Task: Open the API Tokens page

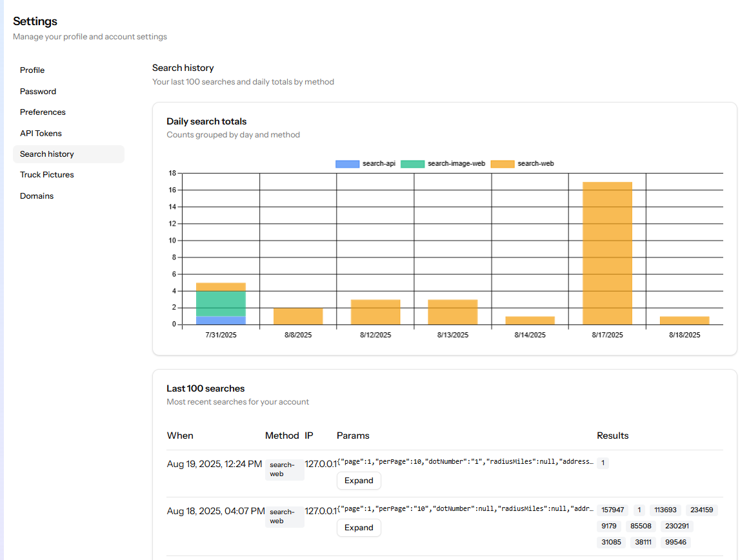Action: point(41,133)
